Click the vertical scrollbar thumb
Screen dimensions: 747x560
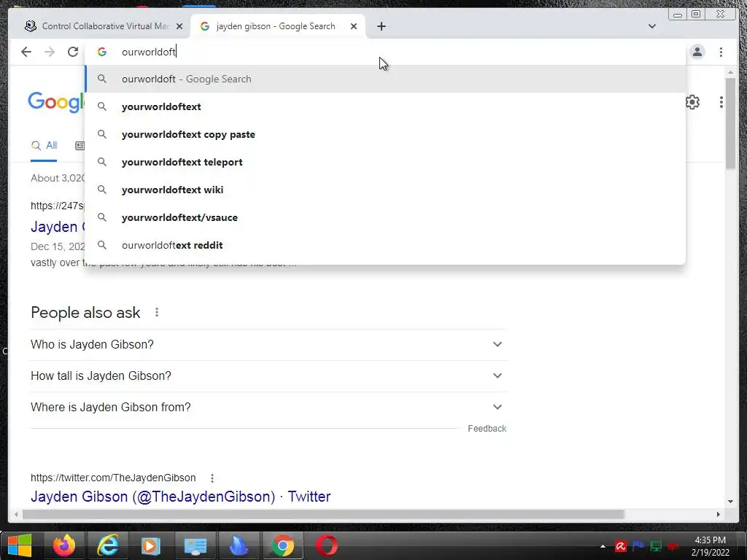tap(729, 124)
